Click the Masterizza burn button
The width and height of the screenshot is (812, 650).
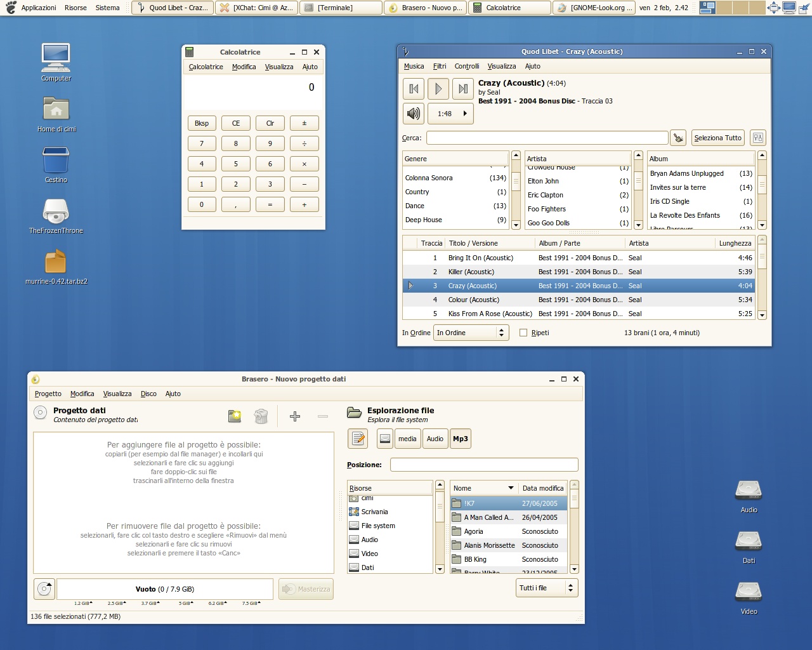tap(306, 589)
